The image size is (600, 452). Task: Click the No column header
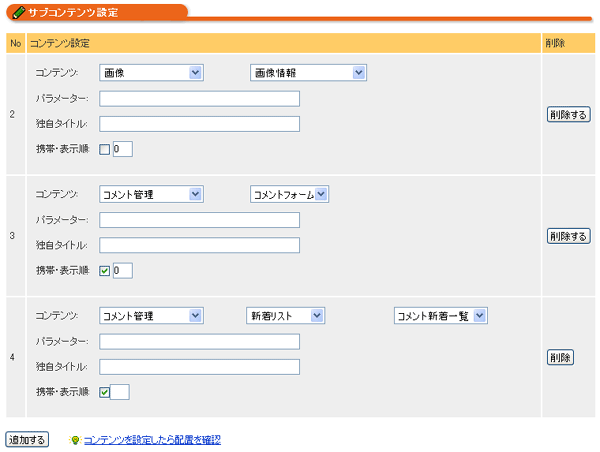tap(16, 43)
